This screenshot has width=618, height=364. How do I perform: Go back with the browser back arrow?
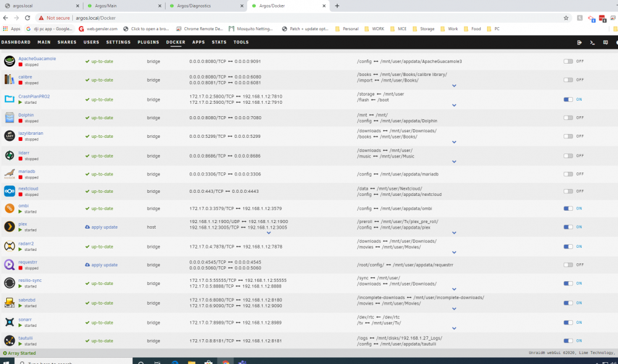[x=6, y=18]
